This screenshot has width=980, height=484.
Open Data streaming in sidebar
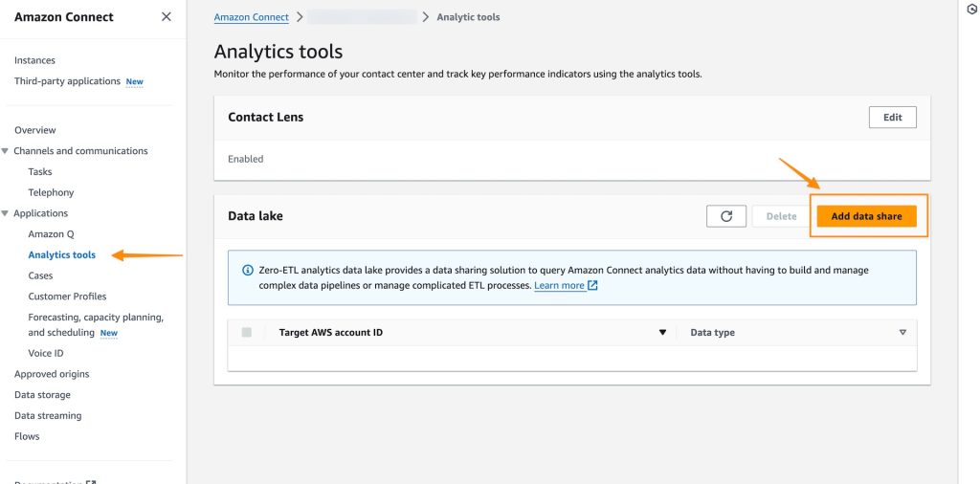pyautogui.click(x=48, y=416)
